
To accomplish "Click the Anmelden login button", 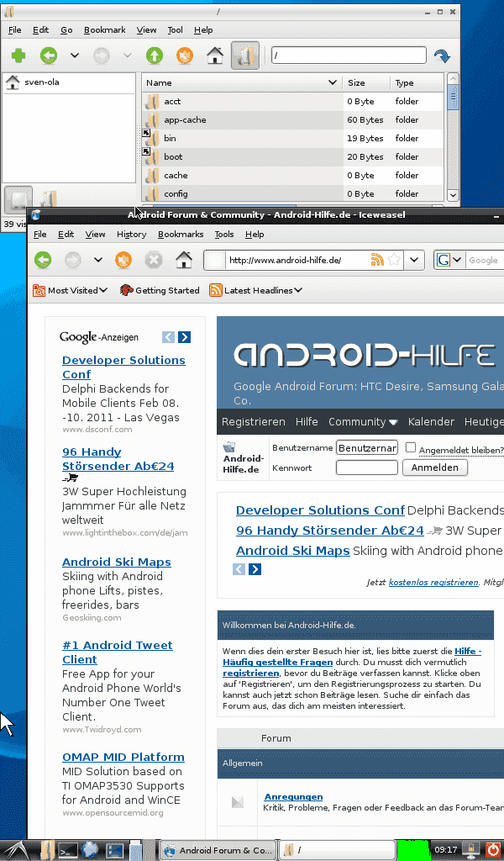I will [x=435, y=467].
